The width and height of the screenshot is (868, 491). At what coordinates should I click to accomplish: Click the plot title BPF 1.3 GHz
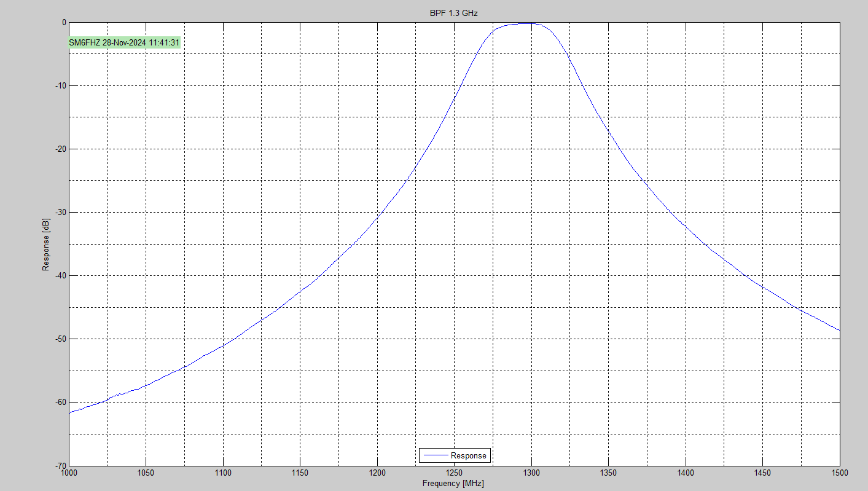(453, 13)
